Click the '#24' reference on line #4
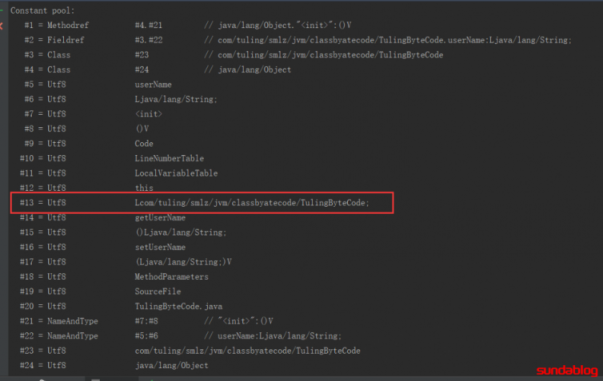The width and height of the screenshot is (603, 381). click(x=142, y=70)
